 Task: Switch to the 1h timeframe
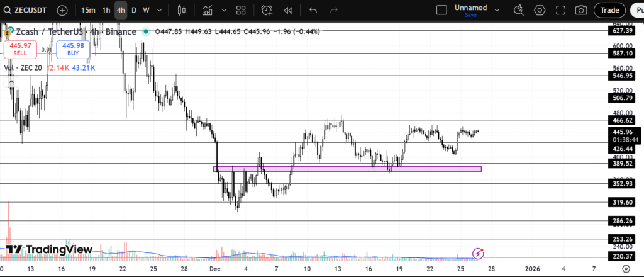[106, 10]
